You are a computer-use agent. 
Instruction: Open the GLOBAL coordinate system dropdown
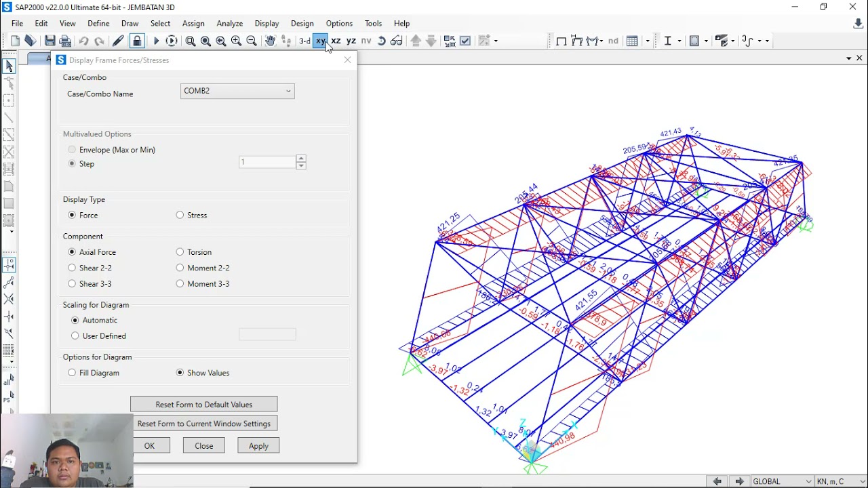pos(781,481)
